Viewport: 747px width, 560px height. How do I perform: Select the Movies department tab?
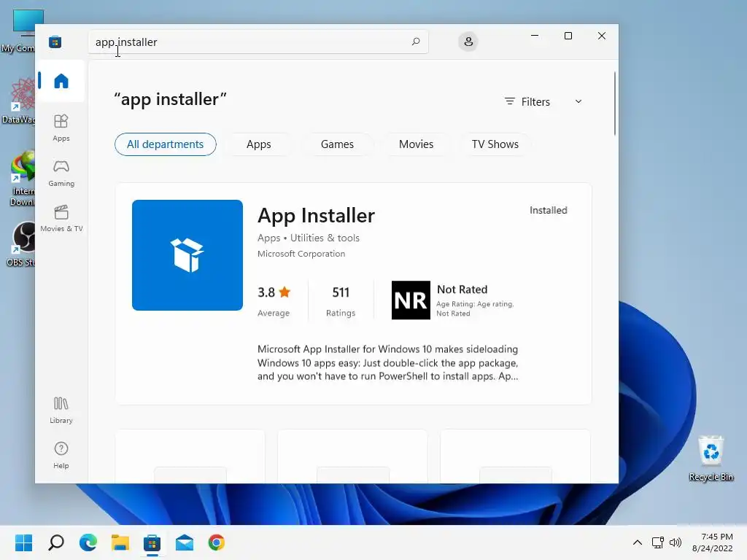click(417, 144)
